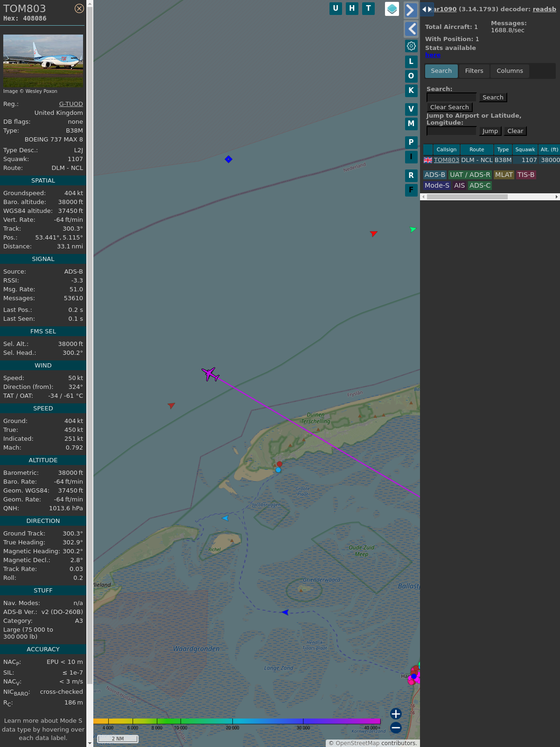Click the red aircraft icon on map

[373, 233]
